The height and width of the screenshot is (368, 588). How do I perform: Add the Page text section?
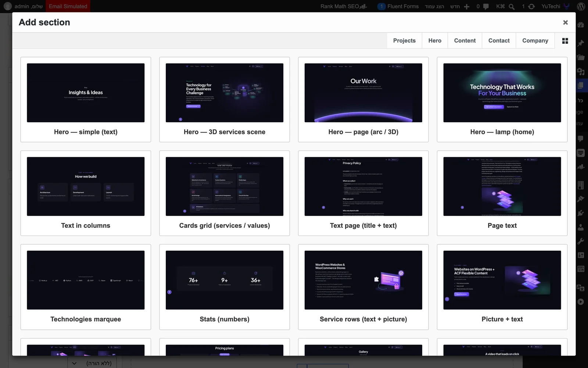(x=502, y=193)
